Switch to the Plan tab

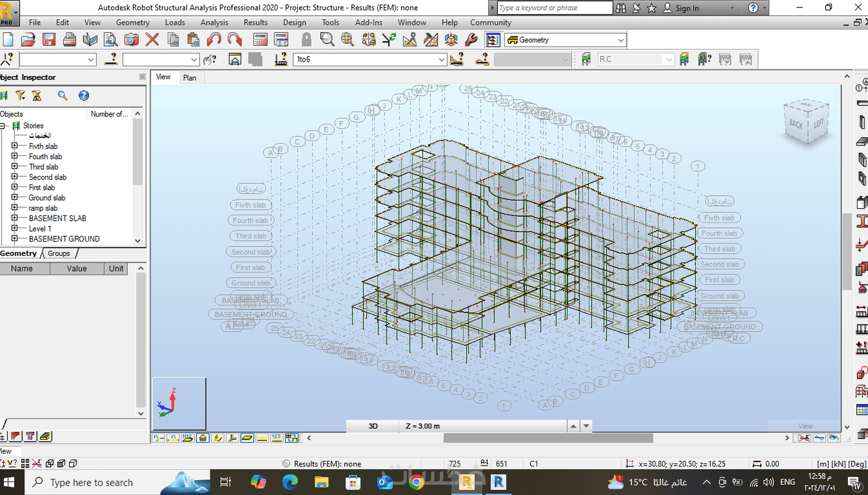[x=189, y=78]
